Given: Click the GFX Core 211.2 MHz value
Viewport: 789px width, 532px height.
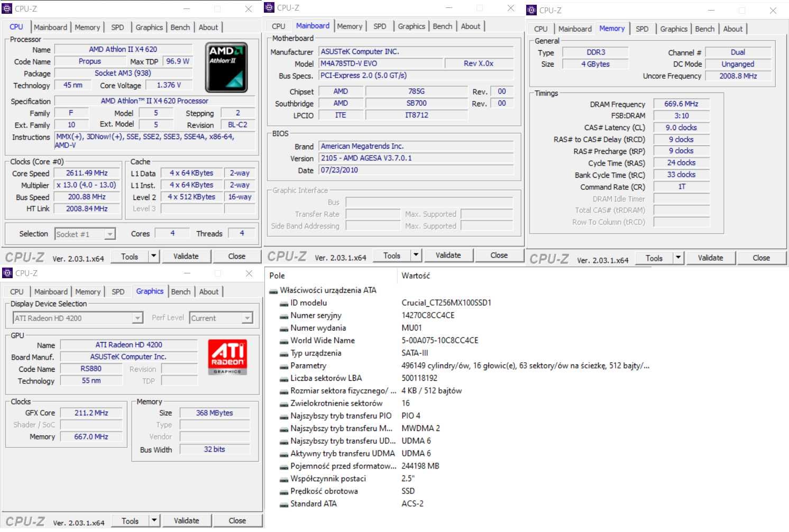Looking at the screenshot, I should 91,413.
